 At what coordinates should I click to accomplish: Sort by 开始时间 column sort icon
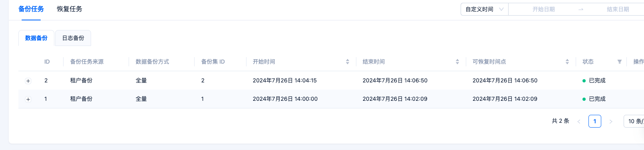point(348,62)
